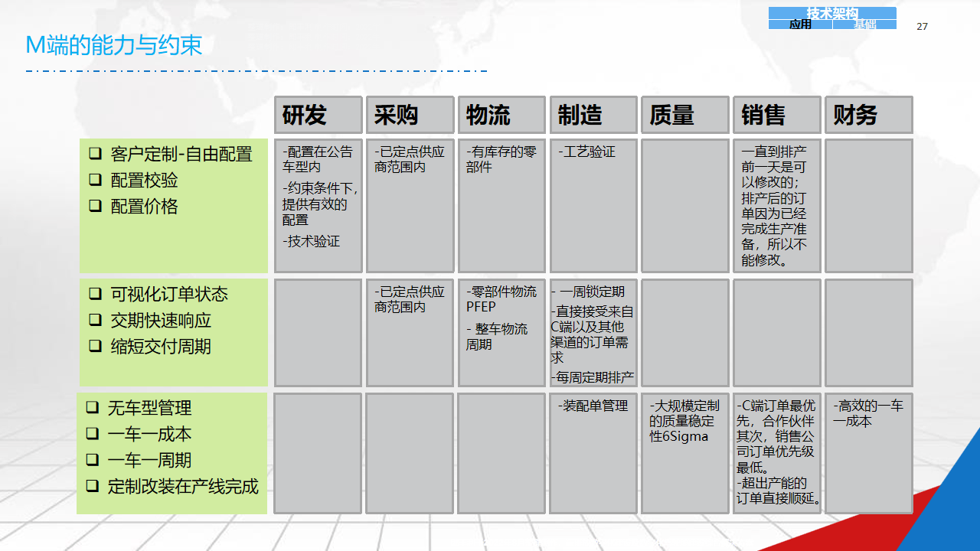This screenshot has height=551, width=980.
Task: Open the 技术架构 navigation tab
Action: (x=832, y=13)
